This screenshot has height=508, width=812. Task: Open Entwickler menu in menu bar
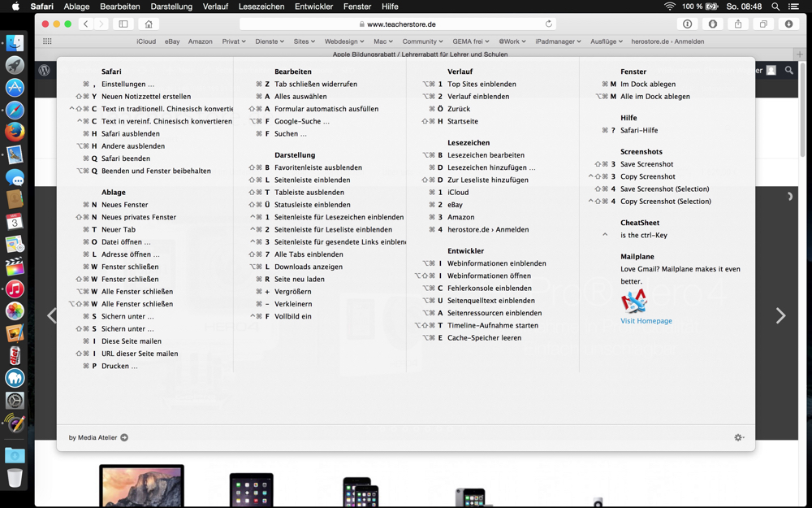pyautogui.click(x=313, y=7)
